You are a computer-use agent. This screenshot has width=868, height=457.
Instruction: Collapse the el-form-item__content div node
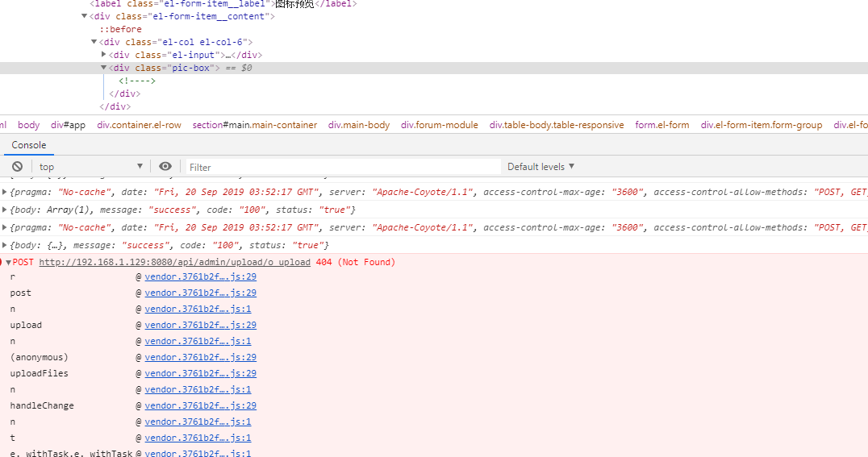(85, 16)
